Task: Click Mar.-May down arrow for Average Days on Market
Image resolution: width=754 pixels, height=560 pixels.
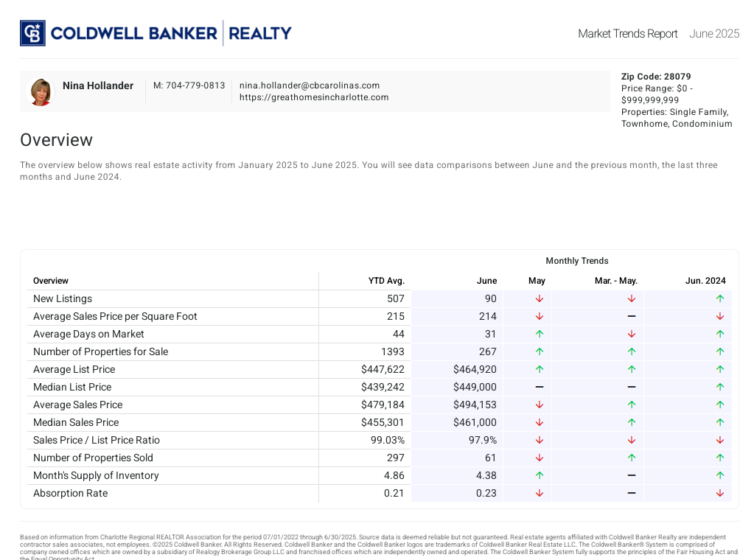Action: click(x=631, y=334)
